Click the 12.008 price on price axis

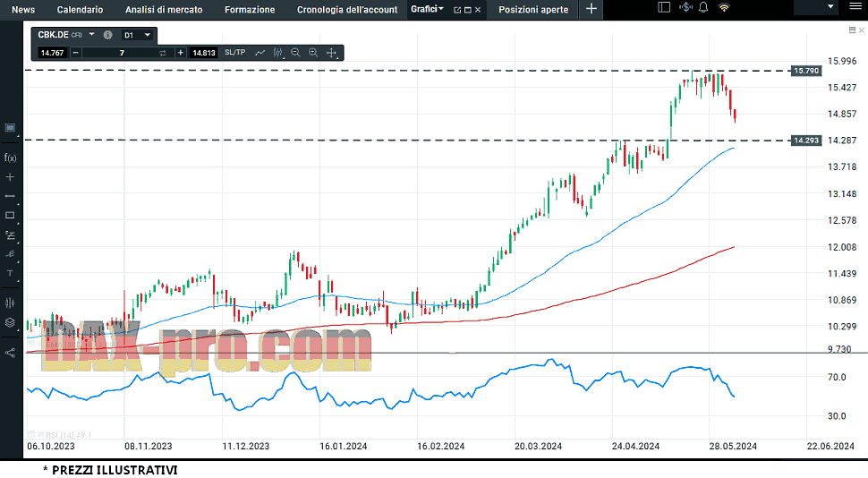[x=842, y=247]
